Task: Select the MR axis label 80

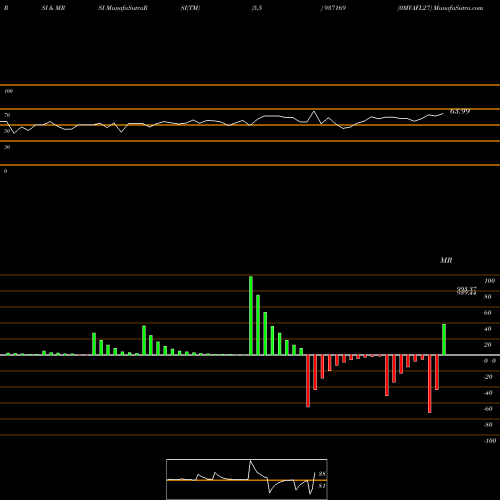Action: click(x=487, y=297)
